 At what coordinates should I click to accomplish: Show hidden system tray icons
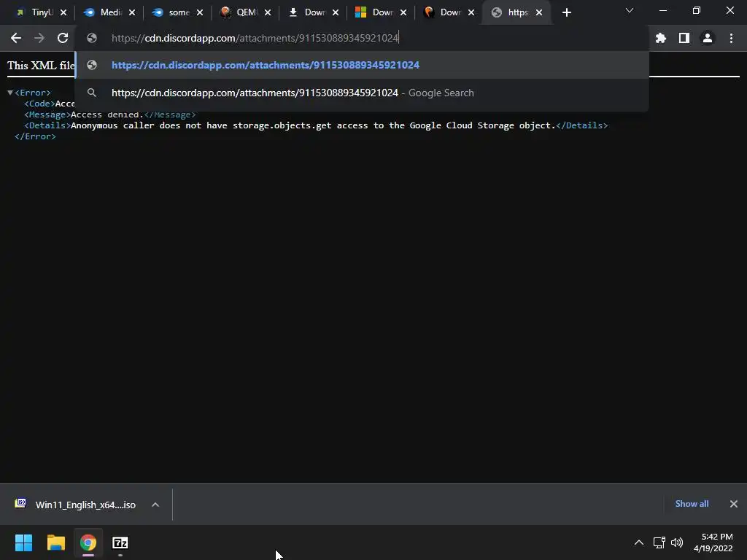pyautogui.click(x=639, y=542)
